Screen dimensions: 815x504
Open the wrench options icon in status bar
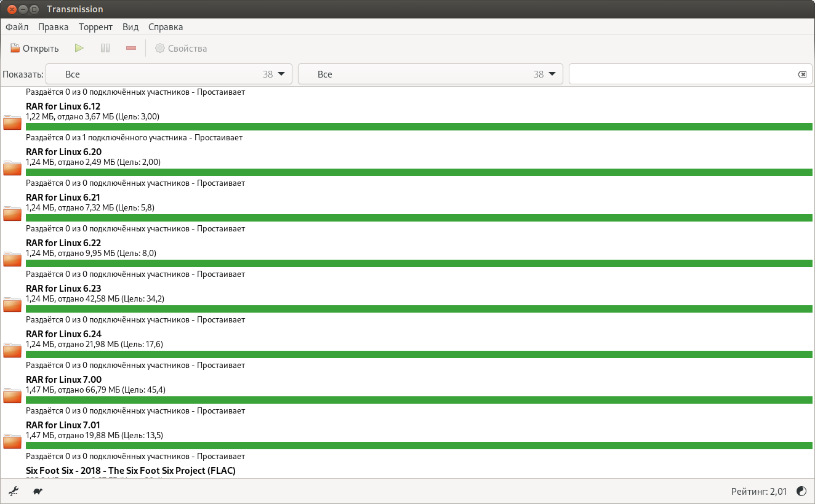click(14, 491)
